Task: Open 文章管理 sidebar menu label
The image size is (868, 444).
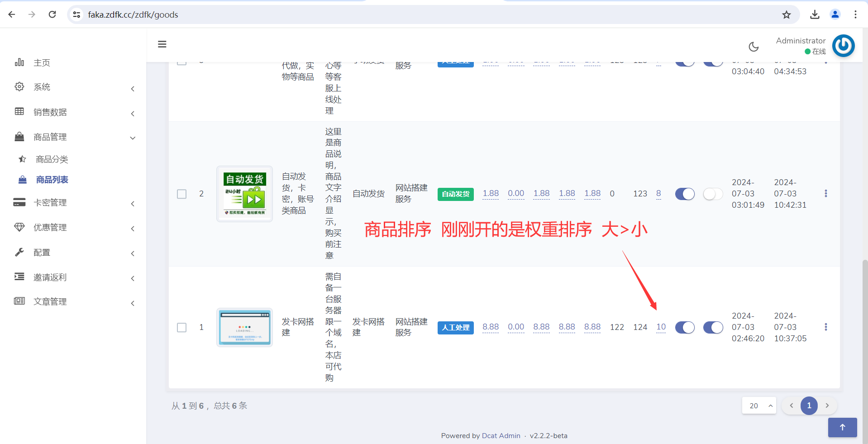Action: pyautogui.click(x=50, y=301)
